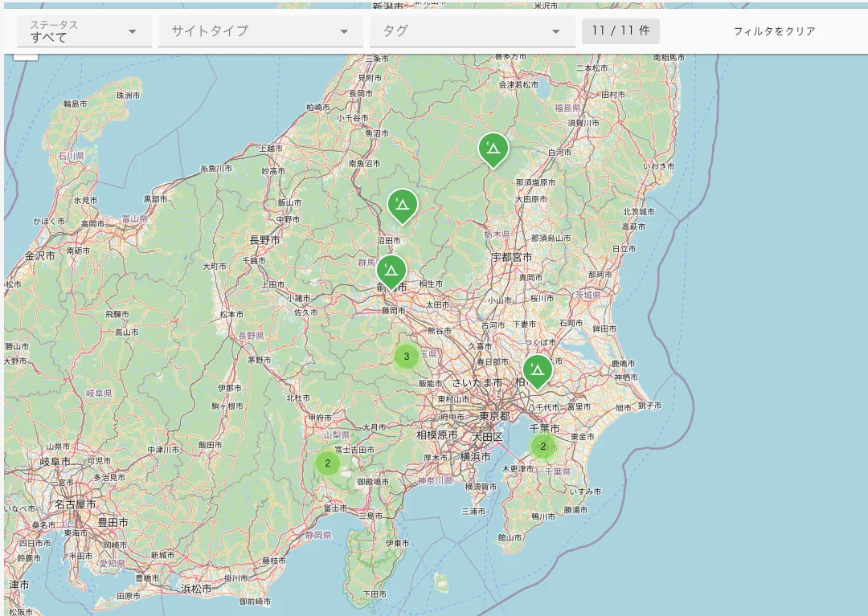
Task: Open the cluster of 2 sites near 富士吉田市
Action: point(329,463)
